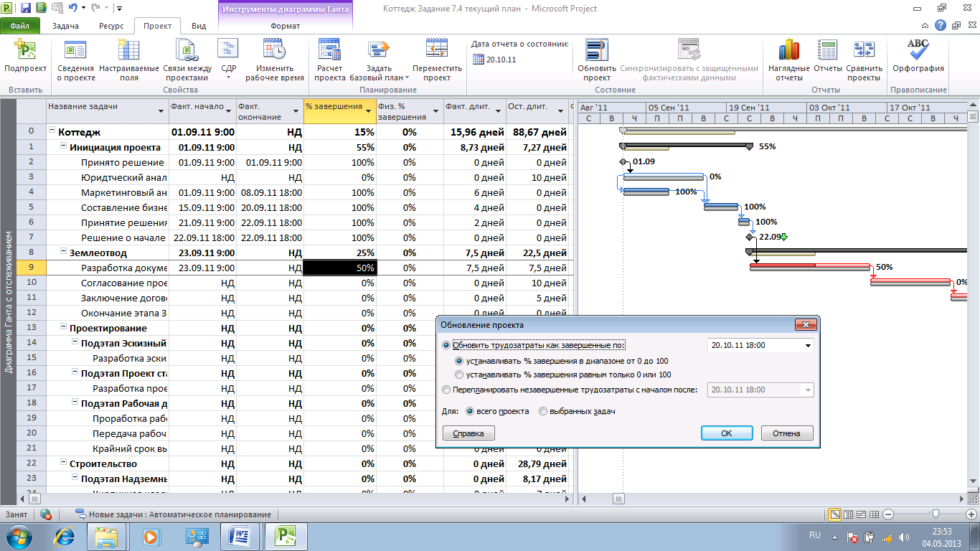Click the RU language indicator in tray
Screen dimensions: 980x551
pos(814,535)
